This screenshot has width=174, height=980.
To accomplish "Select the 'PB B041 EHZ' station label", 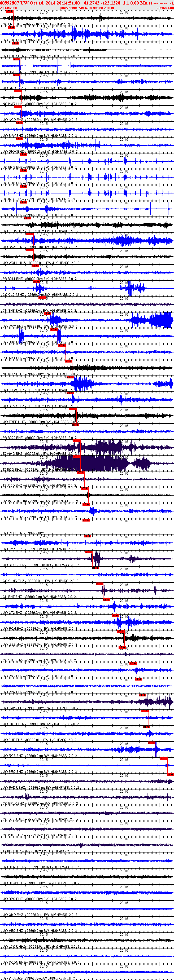I will pyautogui.click(x=12, y=279).
